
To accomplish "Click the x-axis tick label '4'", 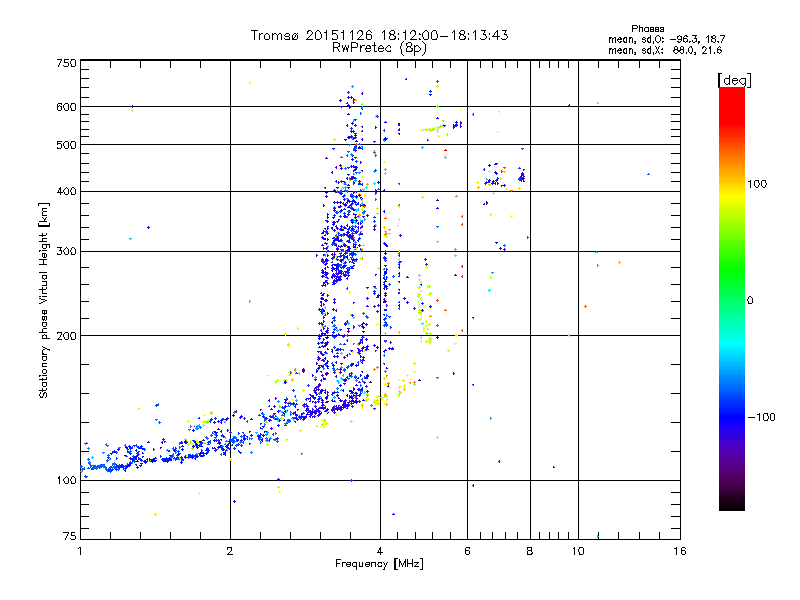I will 380,551.
